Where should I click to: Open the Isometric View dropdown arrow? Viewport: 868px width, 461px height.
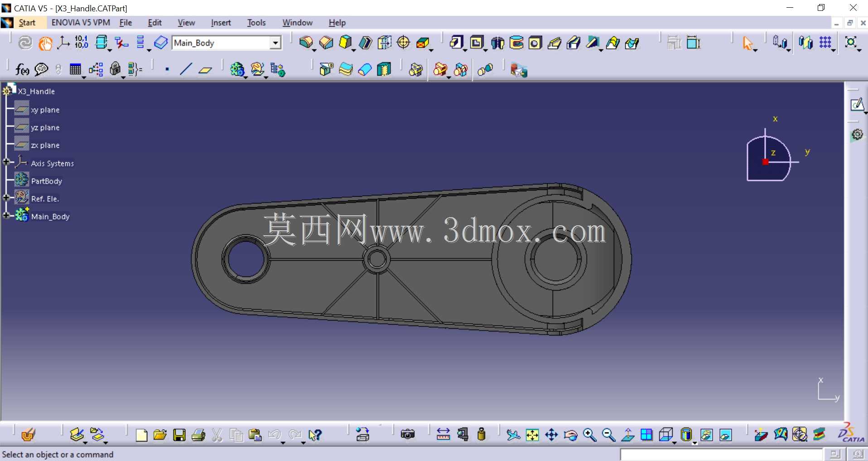tap(675, 442)
